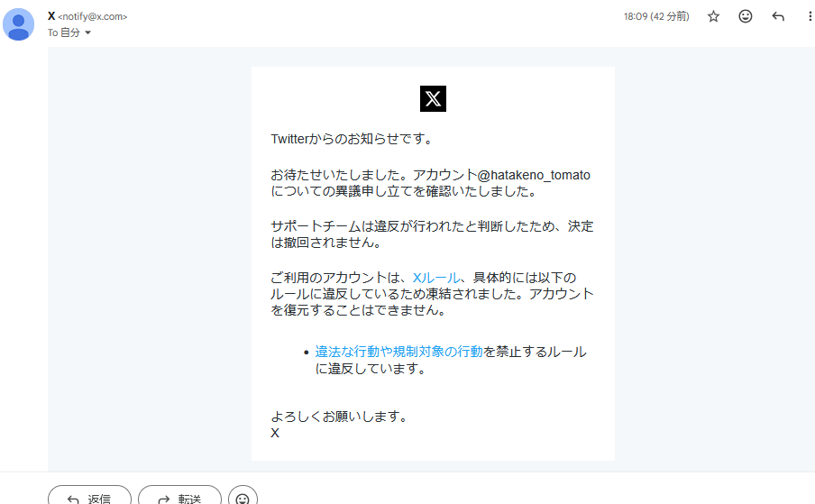The width and height of the screenshot is (815, 504).
Task: Open the 違法な行動や規制対象の行動 link
Action: [x=398, y=352]
